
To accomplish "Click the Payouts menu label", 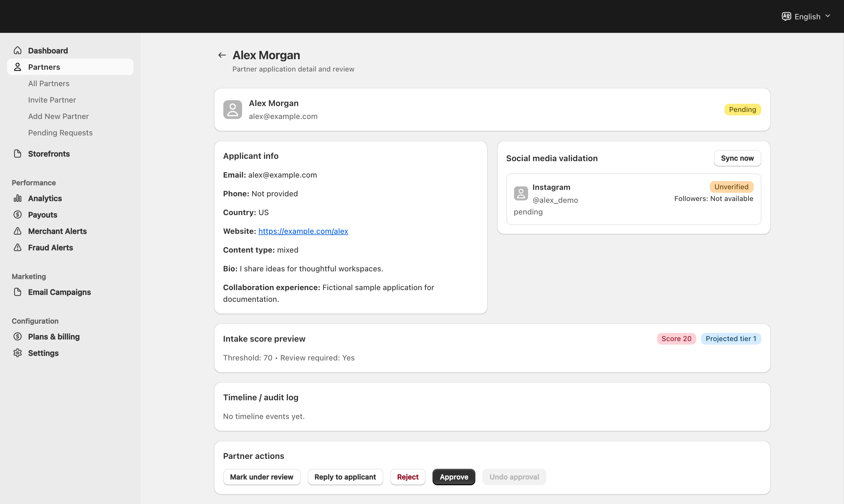I will tap(42, 215).
